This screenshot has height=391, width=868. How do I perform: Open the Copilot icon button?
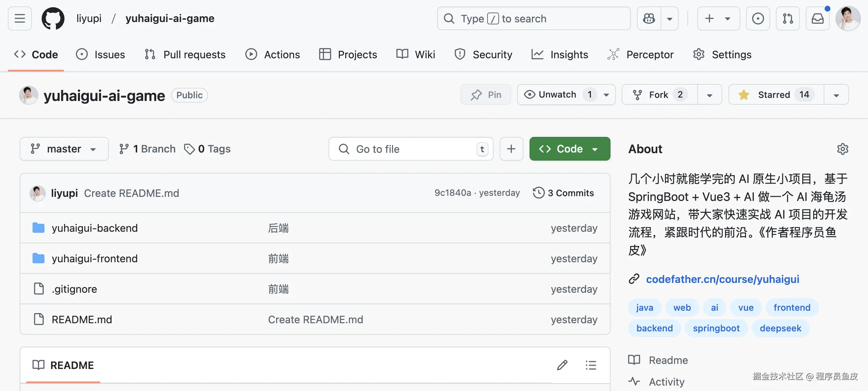[649, 18]
